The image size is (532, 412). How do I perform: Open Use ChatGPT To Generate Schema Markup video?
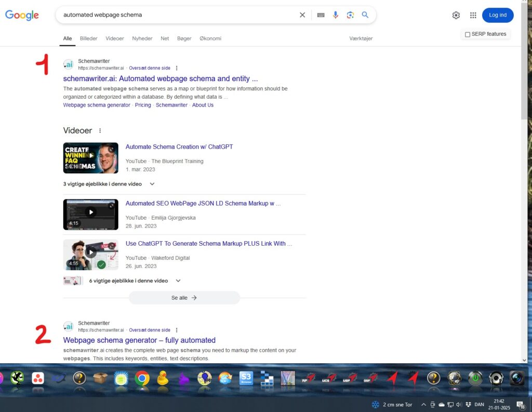point(209,243)
